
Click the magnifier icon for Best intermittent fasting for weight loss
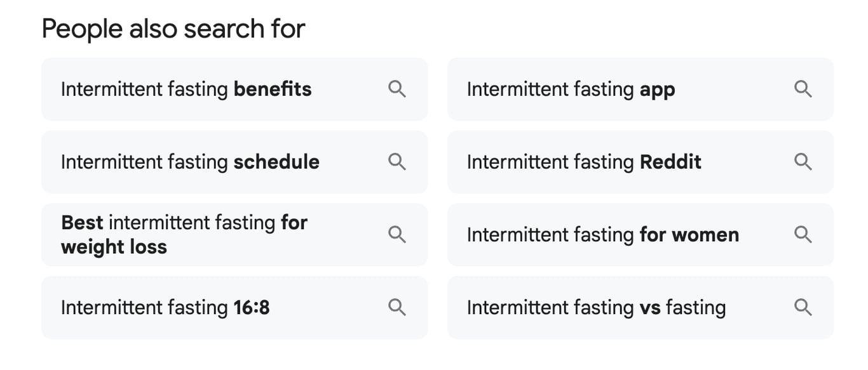click(397, 234)
